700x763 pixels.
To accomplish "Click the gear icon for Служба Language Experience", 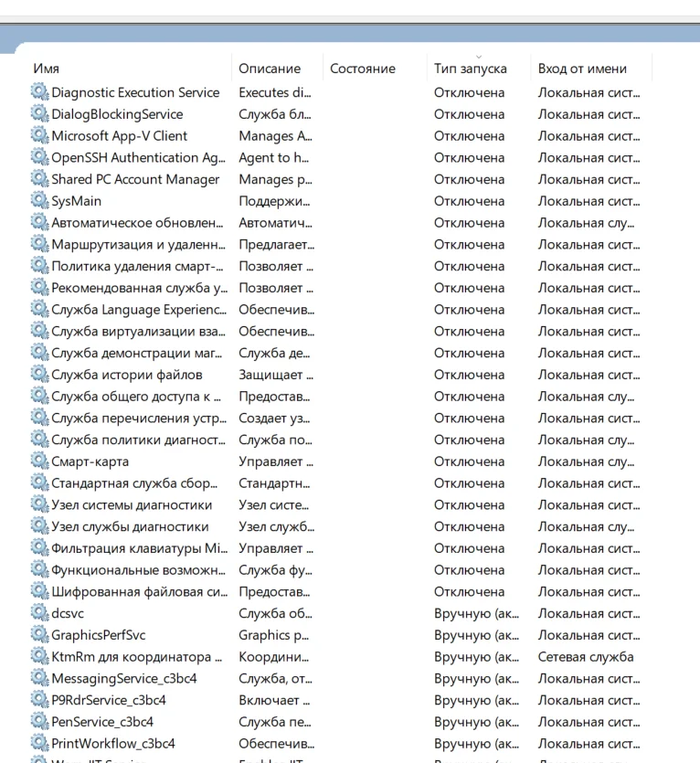I will point(39,309).
